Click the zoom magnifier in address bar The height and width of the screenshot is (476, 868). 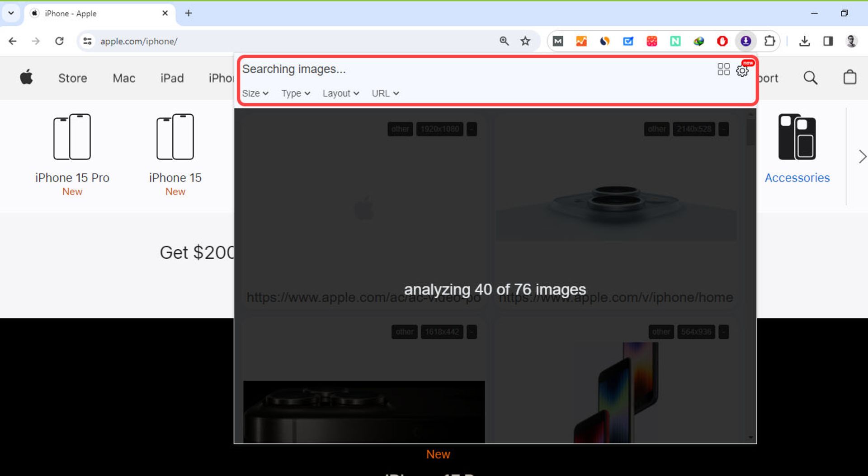pos(504,41)
